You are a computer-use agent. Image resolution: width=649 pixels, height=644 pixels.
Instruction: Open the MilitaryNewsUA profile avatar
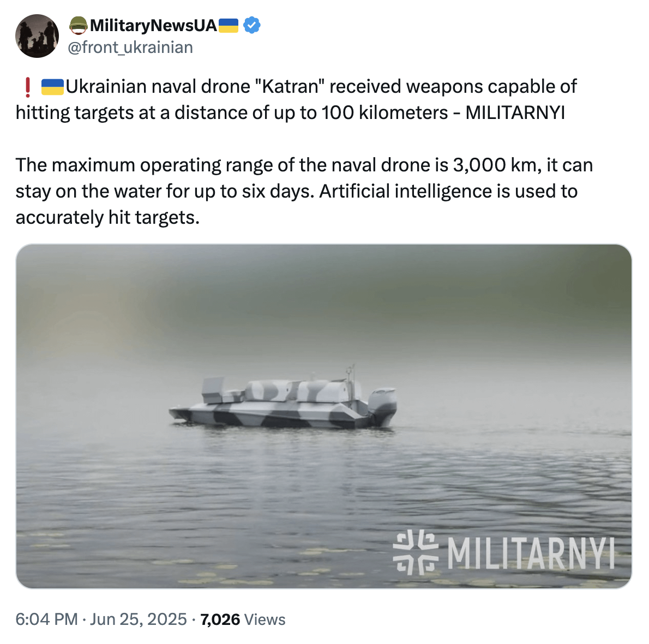click(37, 36)
